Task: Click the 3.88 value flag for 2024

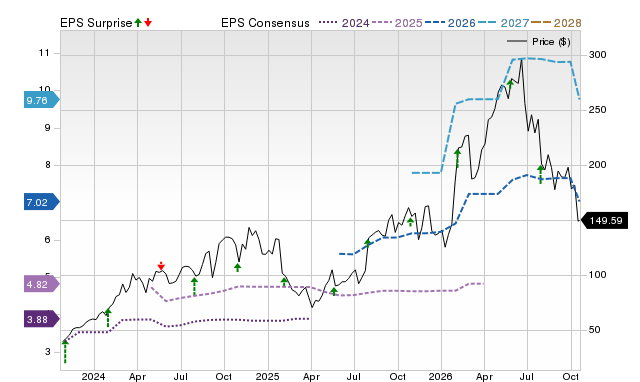Action: pyautogui.click(x=42, y=319)
